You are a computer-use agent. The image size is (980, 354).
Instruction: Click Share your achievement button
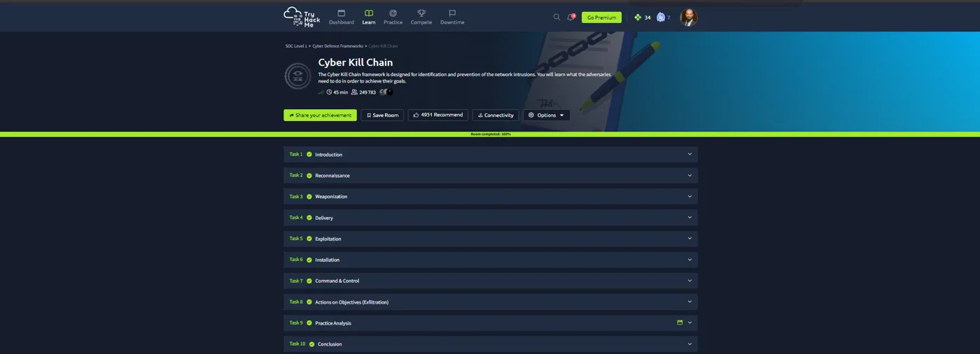320,115
